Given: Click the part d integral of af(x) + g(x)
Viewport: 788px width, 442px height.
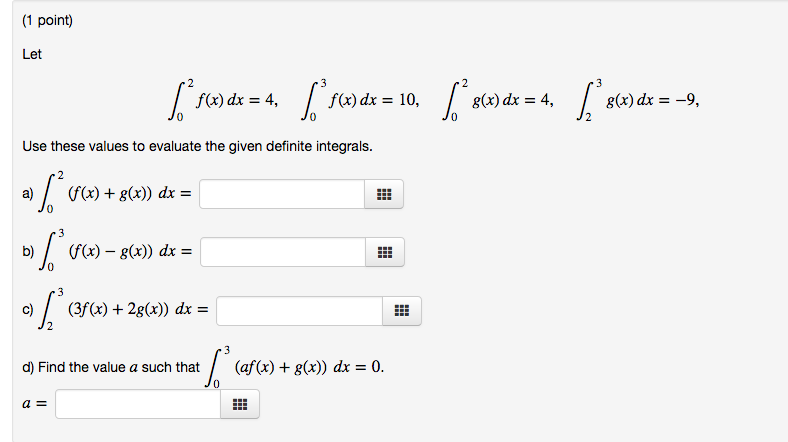Looking at the screenshot, I should point(294,367).
